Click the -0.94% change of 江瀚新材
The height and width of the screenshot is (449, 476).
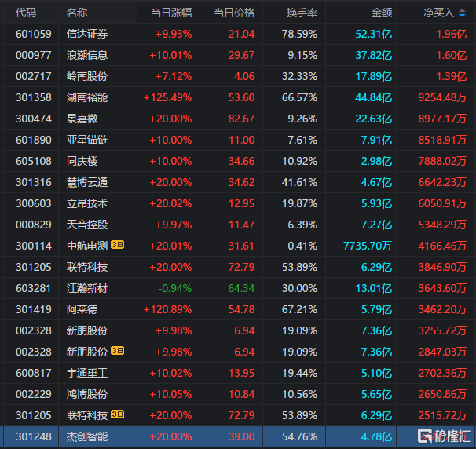point(175,289)
